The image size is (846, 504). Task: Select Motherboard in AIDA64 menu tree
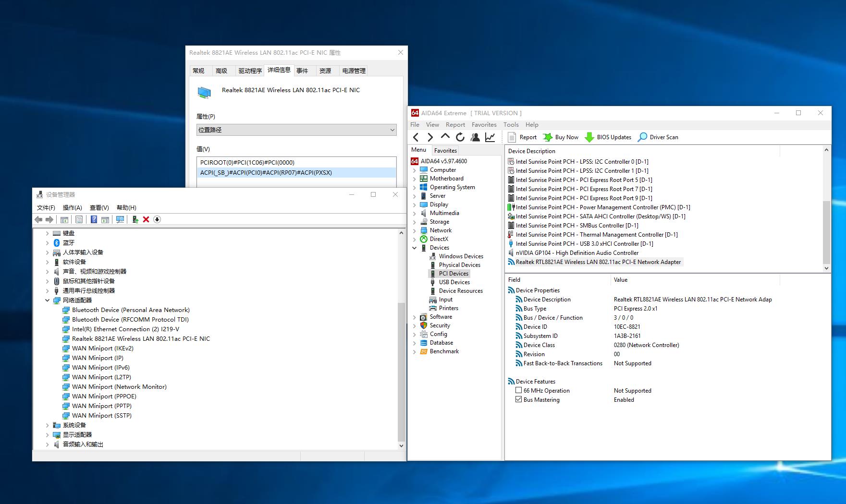pyautogui.click(x=446, y=179)
